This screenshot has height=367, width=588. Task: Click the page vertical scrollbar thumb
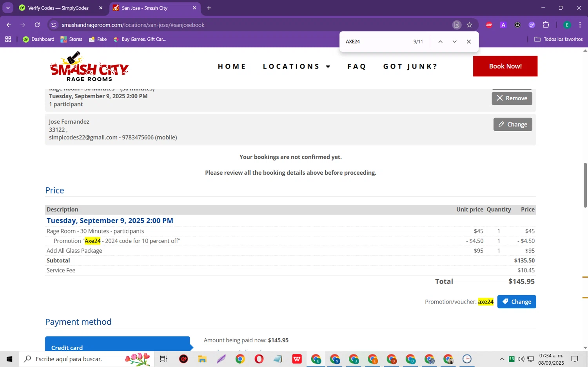(x=585, y=185)
